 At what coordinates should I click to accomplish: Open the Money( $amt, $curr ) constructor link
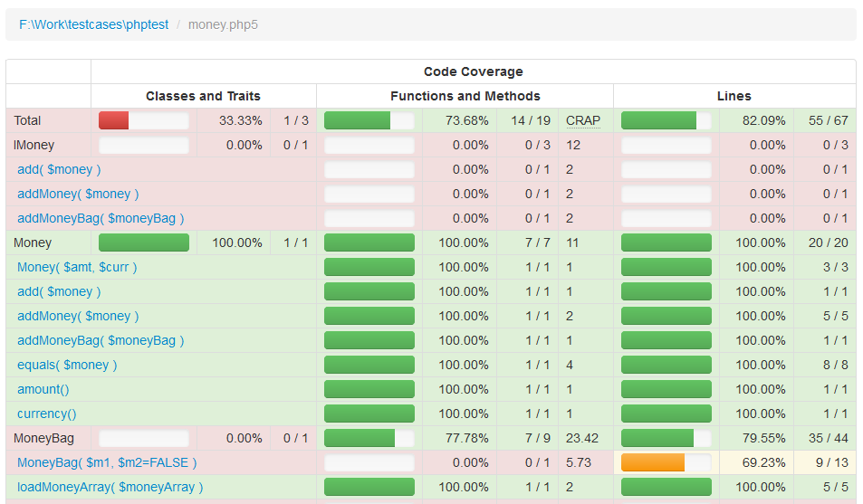click(x=77, y=267)
